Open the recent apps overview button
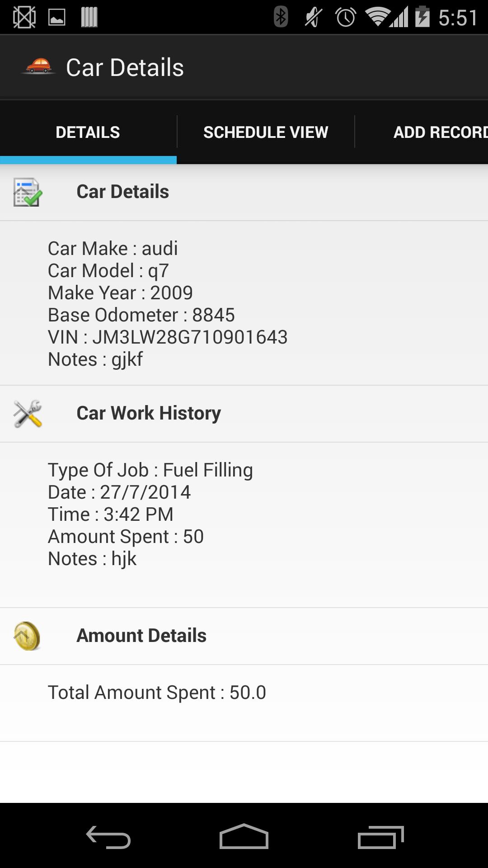 pyautogui.click(x=380, y=837)
